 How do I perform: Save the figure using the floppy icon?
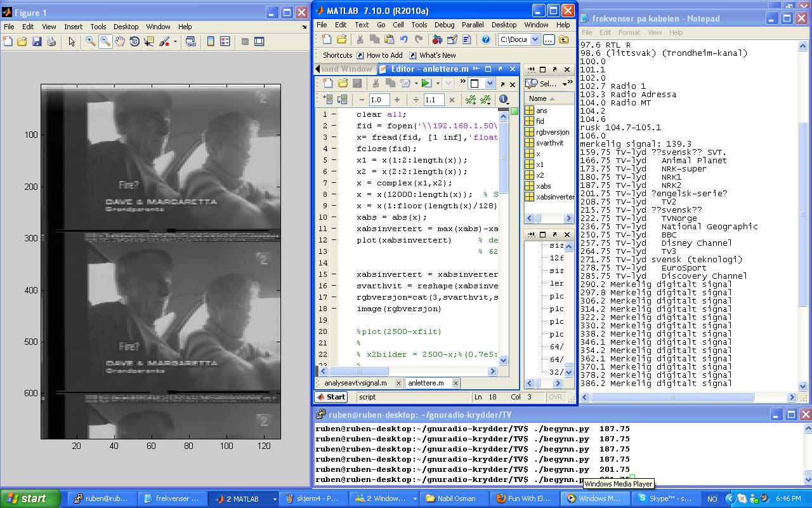[x=37, y=41]
